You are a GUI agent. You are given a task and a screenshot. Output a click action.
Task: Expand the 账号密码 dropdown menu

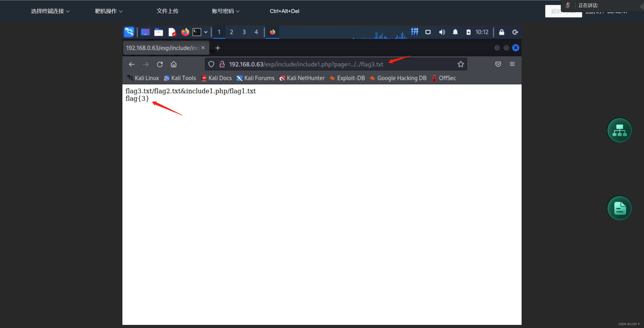226,11
